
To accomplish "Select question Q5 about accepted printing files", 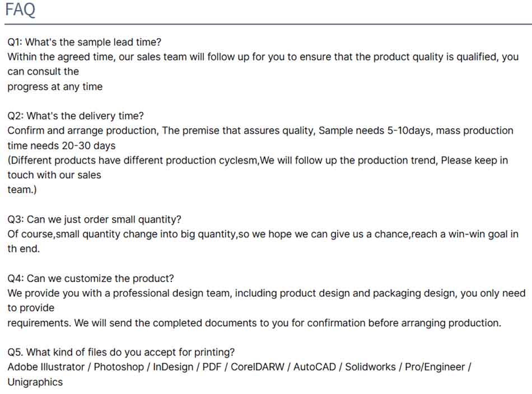I will click(121, 352).
